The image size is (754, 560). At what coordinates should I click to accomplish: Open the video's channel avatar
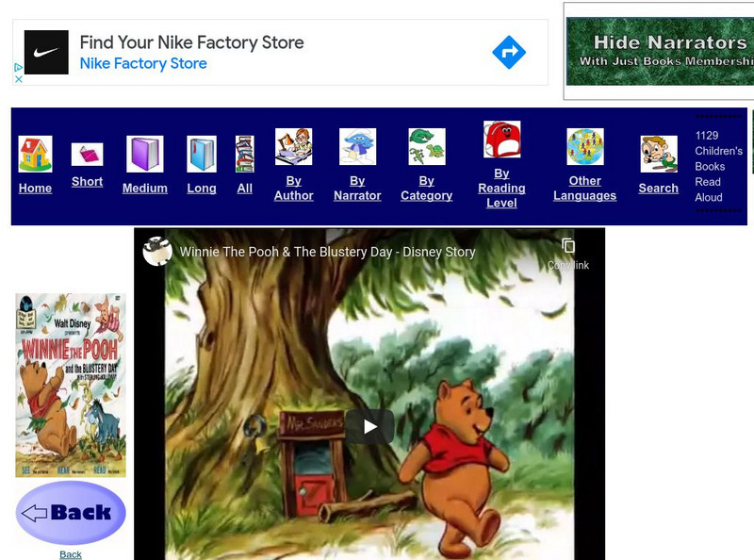pos(159,251)
